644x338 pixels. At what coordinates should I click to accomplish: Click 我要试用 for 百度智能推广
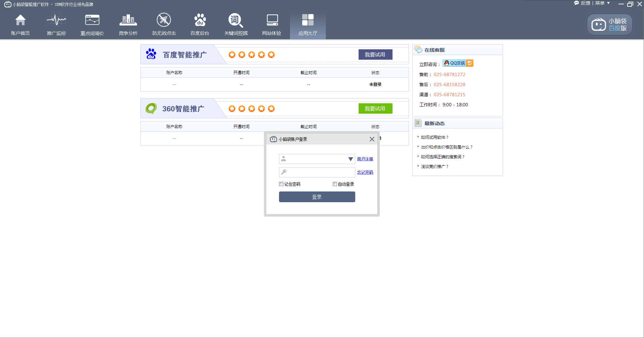tap(375, 55)
